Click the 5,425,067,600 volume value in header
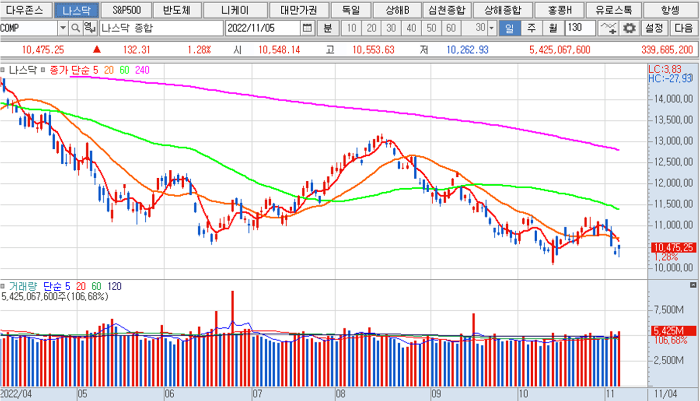 [x=560, y=50]
